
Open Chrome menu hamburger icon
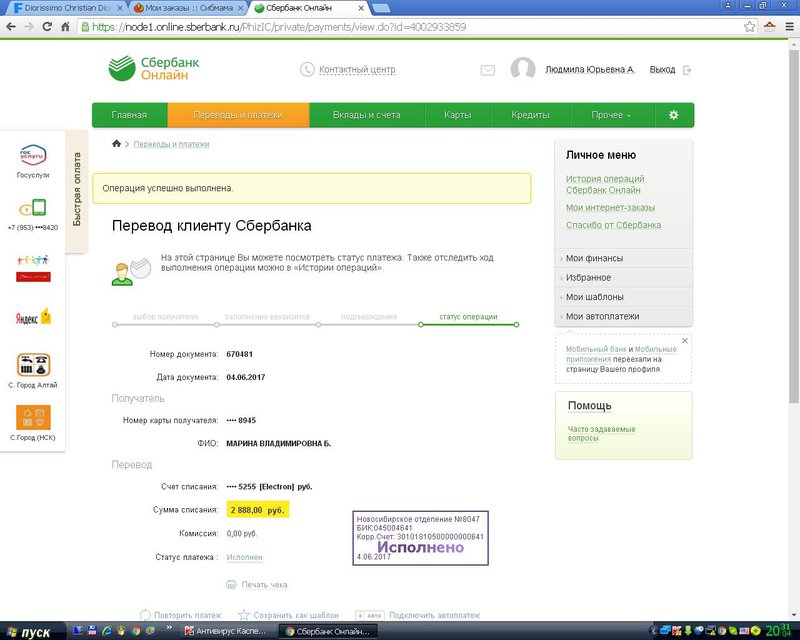point(789,27)
